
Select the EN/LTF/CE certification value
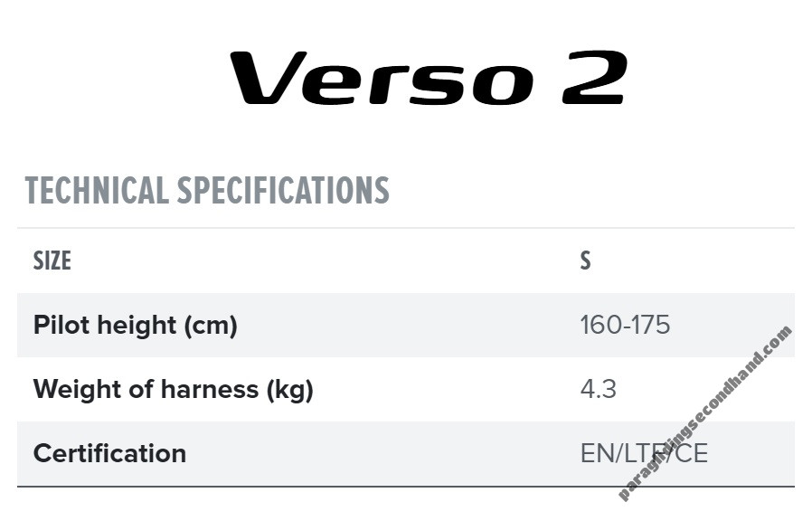(643, 453)
